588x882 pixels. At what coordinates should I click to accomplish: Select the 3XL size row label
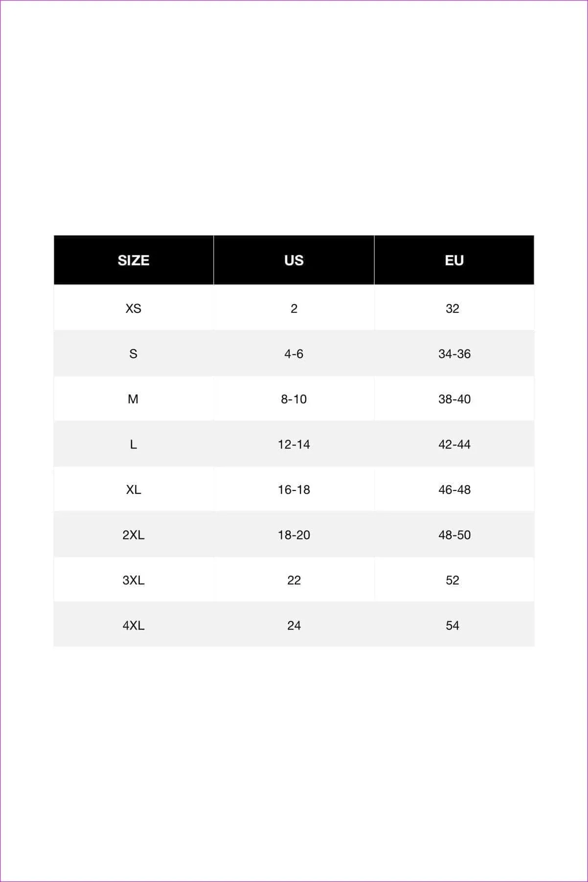click(134, 580)
